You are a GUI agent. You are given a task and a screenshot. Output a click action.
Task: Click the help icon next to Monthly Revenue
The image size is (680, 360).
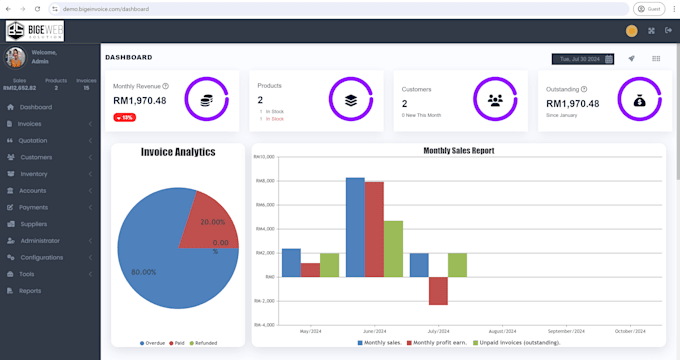pyautogui.click(x=165, y=86)
